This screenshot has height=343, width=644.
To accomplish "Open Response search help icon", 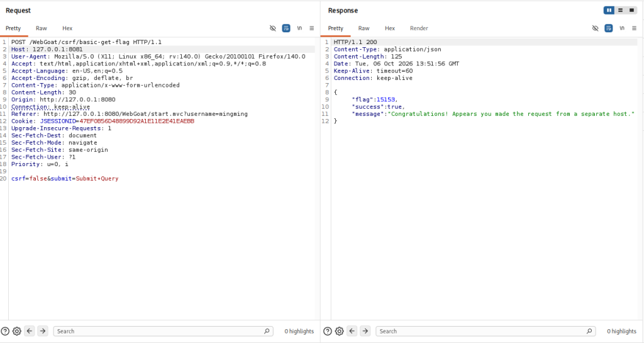I will tap(327, 331).
